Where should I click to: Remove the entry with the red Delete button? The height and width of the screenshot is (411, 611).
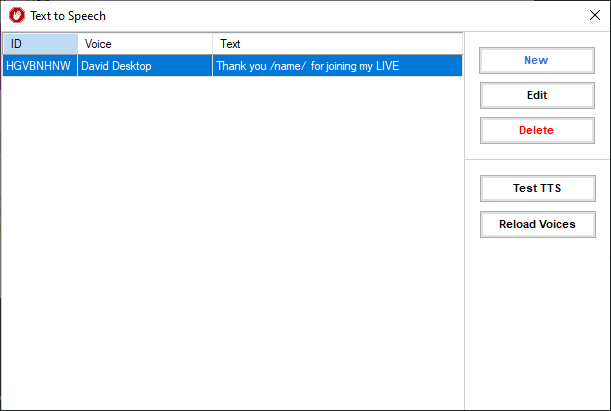pyautogui.click(x=537, y=131)
